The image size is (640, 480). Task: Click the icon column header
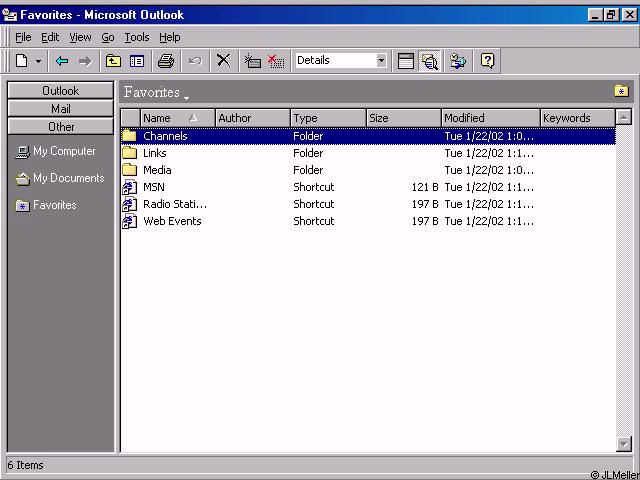click(x=131, y=118)
